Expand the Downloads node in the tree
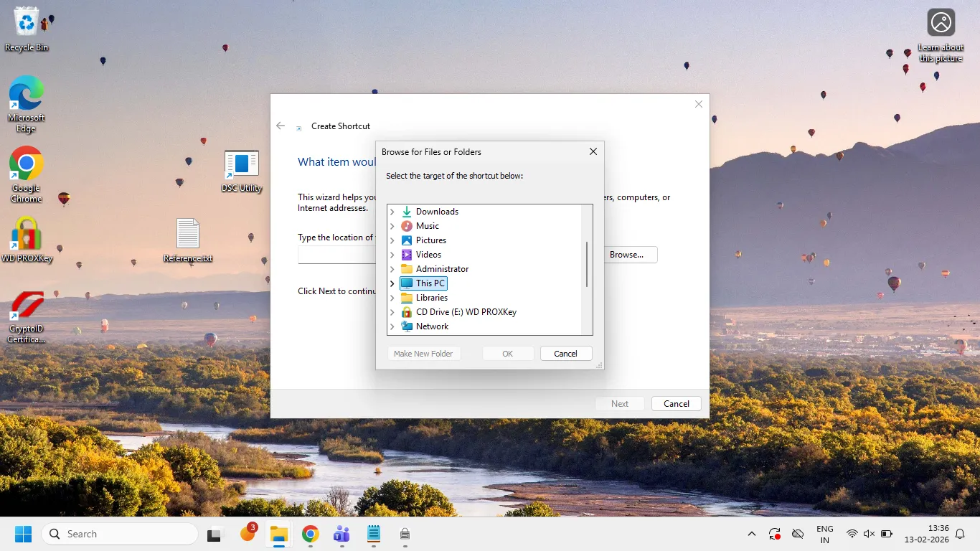Screen dimensions: 980x551 point(392,212)
